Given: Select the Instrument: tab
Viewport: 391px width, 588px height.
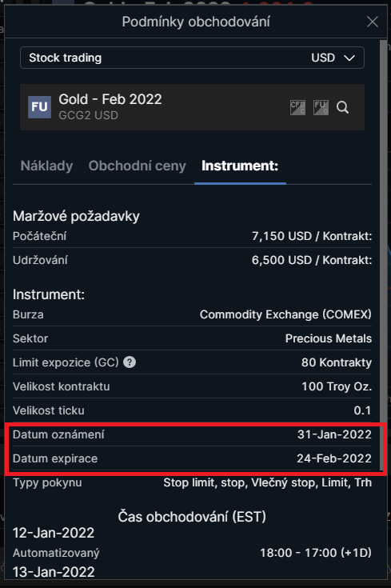Looking at the screenshot, I should click(240, 166).
